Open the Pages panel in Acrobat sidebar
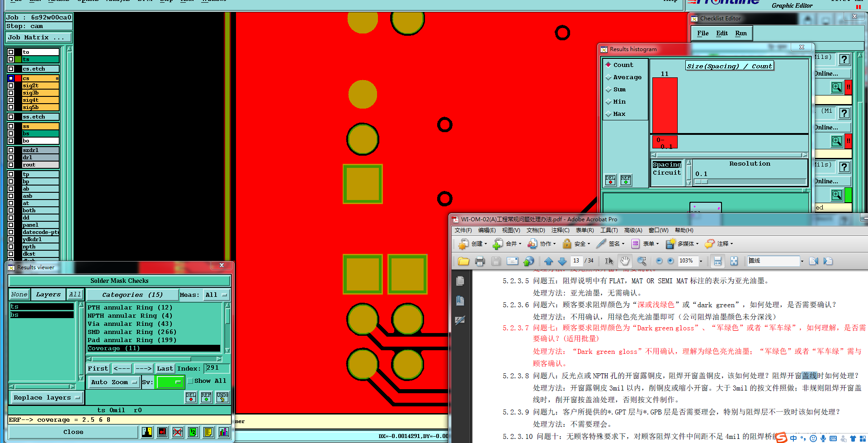 [460, 281]
